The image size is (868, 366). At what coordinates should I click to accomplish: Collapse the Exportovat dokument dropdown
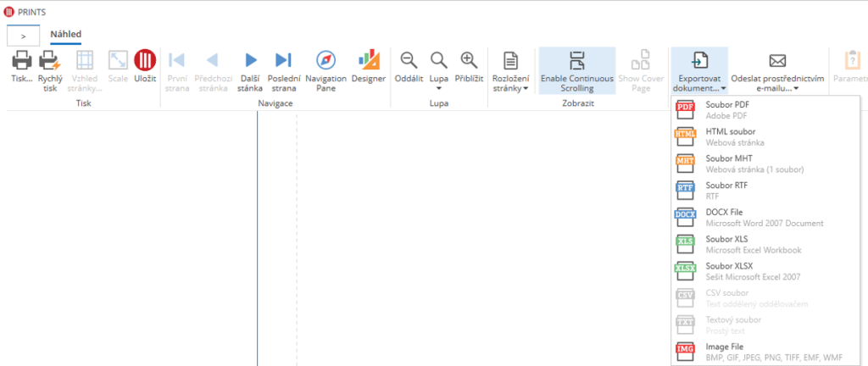[698, 69]
